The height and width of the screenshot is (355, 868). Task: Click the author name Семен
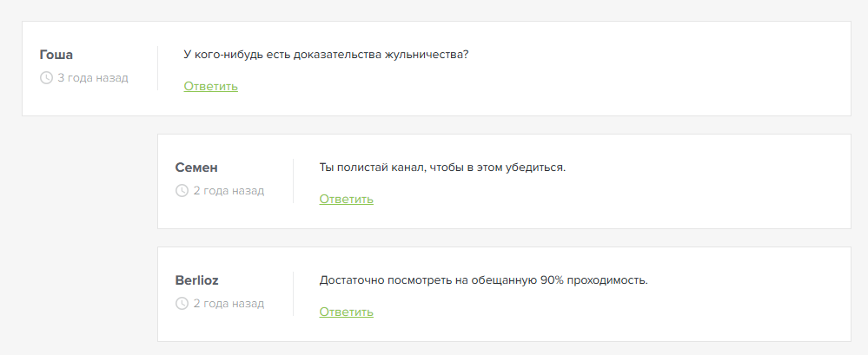tap(196, 168)
